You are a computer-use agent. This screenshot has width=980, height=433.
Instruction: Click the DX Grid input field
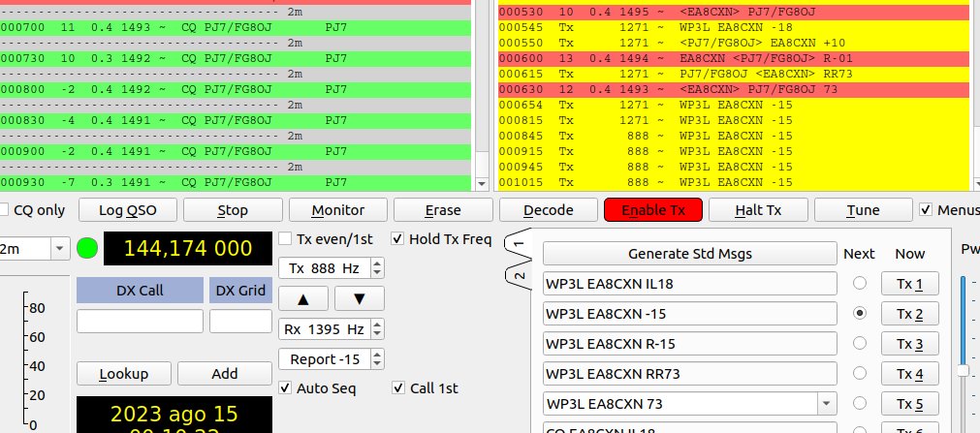click(x=240, y=322)
